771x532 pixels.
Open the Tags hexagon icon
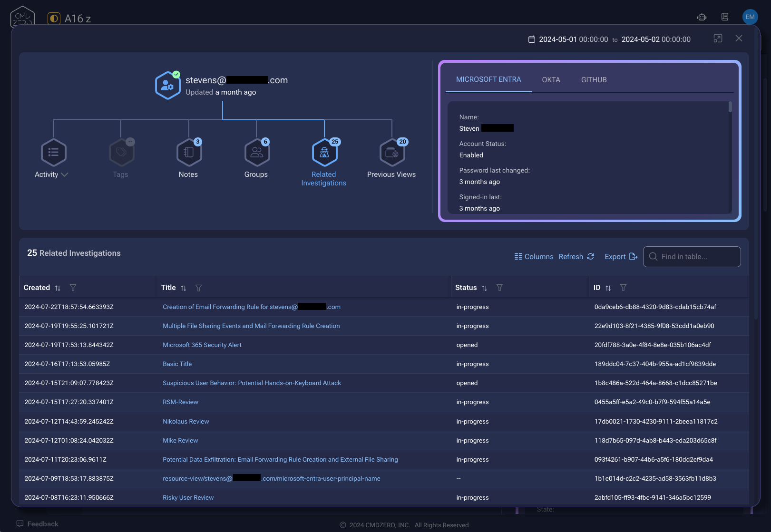(x=121, y=152)
